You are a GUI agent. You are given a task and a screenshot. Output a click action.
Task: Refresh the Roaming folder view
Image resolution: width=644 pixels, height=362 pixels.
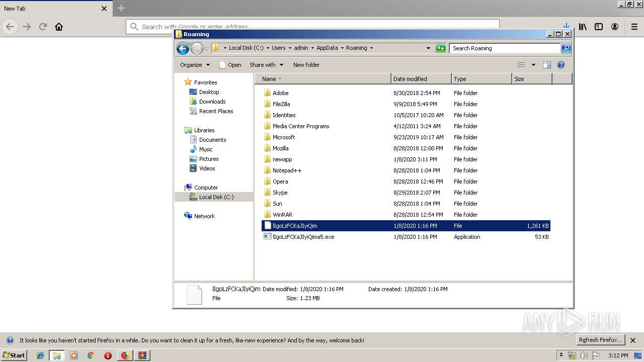tap(441, 48)
